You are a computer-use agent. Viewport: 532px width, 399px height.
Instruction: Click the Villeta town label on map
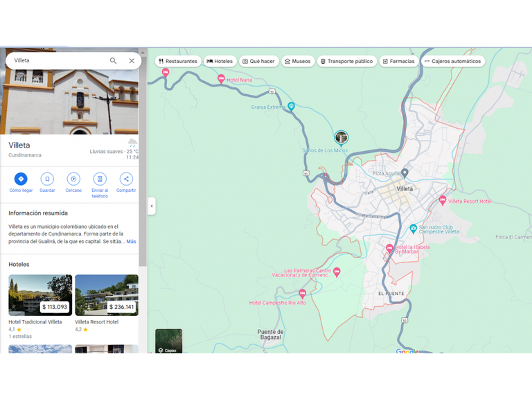pyautogui.click(x=405, y=188)
